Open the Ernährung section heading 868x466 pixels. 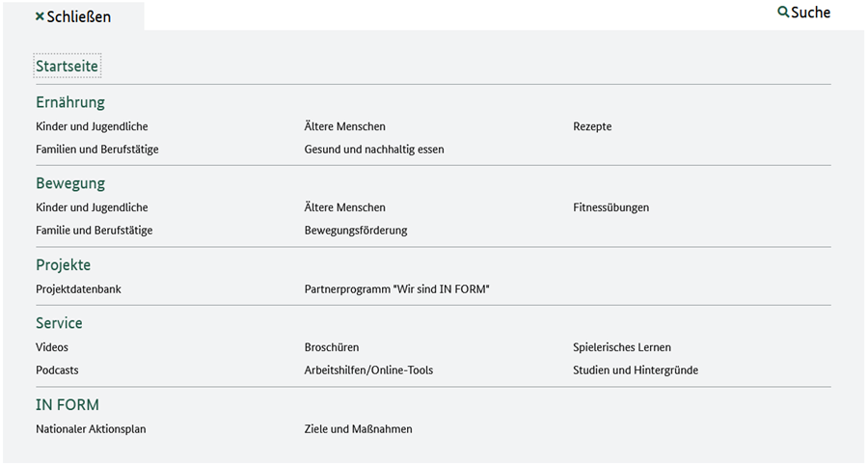click(70, 102)
